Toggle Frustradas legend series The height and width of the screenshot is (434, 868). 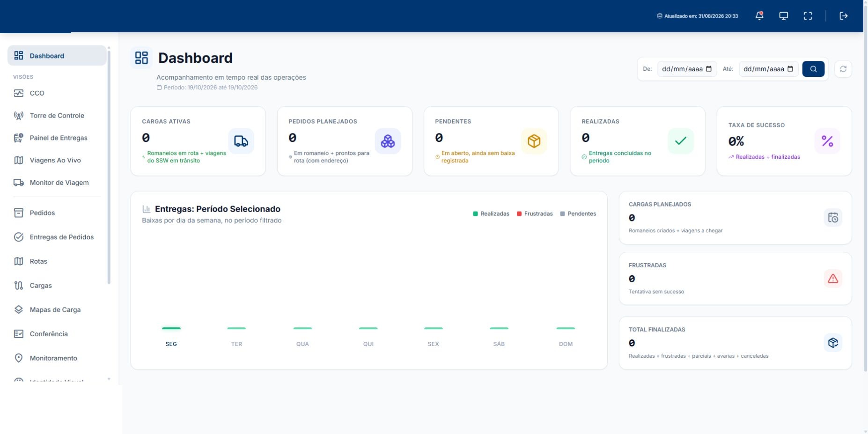coord(535,213)
